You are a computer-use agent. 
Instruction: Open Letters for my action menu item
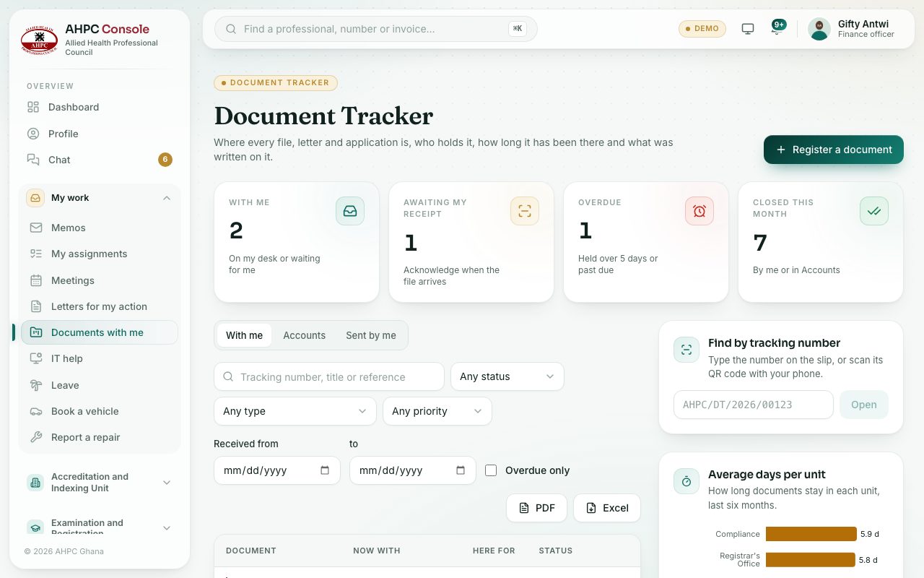click(x=100, y=306)
